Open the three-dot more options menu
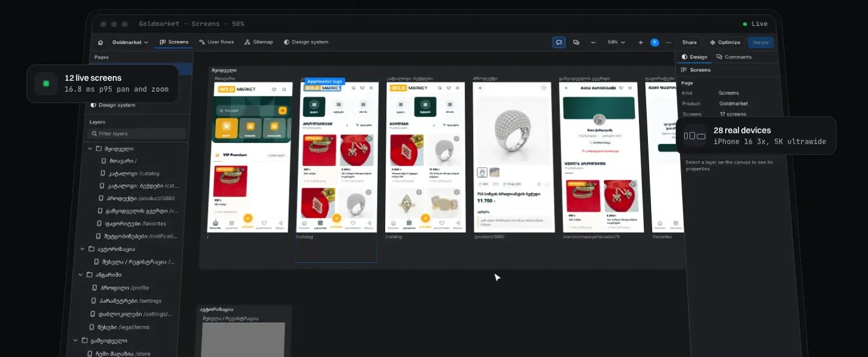This screenshot has width=868, height=357. 668,42
